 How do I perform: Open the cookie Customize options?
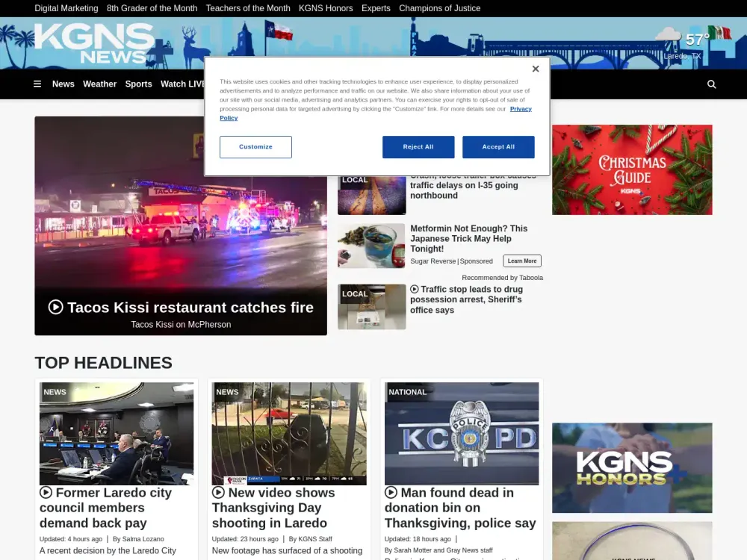tap(255, 146)
